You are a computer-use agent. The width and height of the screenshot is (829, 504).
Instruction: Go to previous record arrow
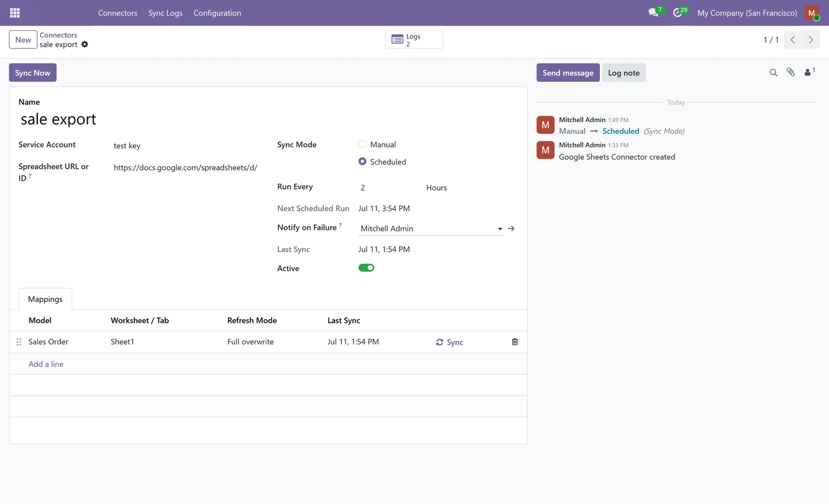pyautogui.click(x=793, y=40)
